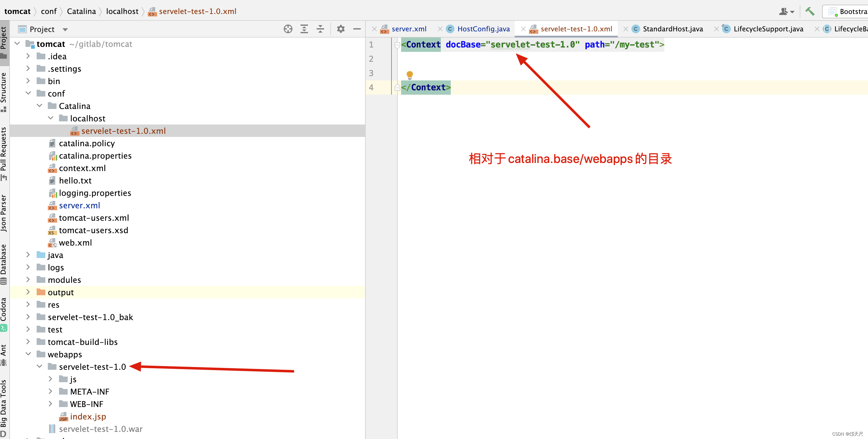
Task: Select web.xml file in tree
Action: click(x=75, y=242)
